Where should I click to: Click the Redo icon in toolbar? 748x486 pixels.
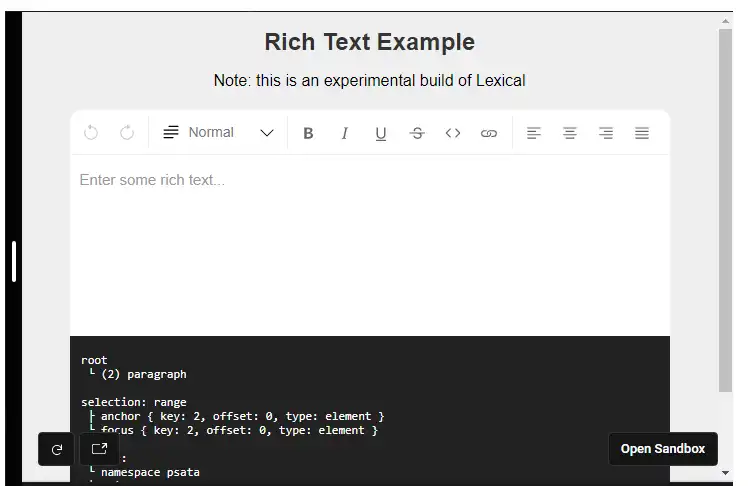coord(127,133)
